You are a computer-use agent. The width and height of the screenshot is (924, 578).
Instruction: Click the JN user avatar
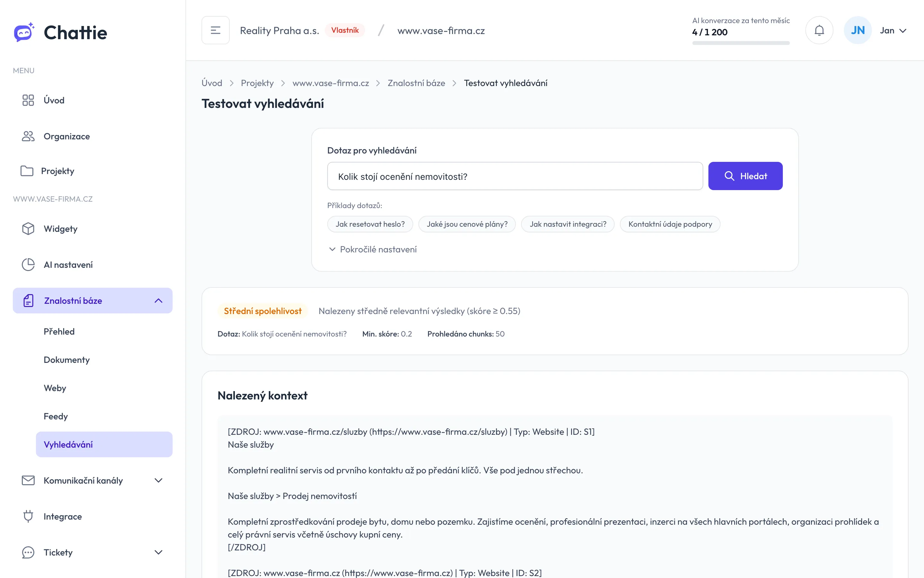click(858, 30)
